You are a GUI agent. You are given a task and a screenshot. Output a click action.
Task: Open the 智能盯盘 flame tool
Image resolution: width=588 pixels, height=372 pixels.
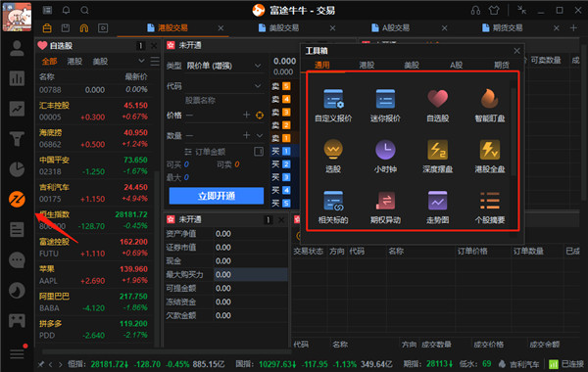[x=490, y=106]
